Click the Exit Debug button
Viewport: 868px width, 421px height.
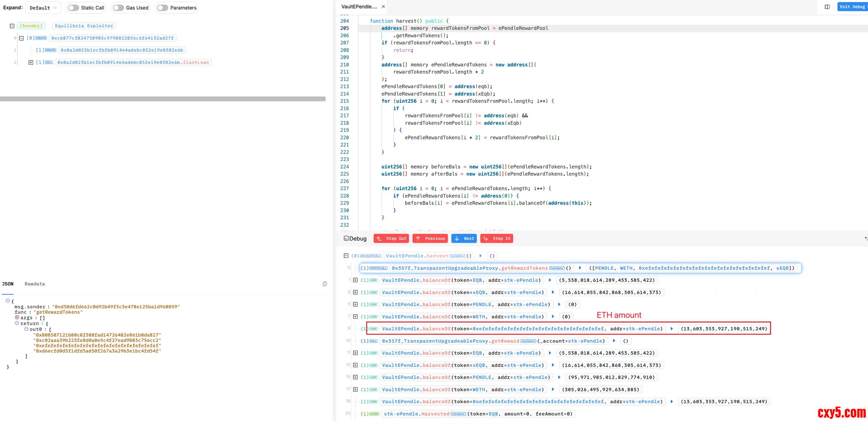pos(852,7)
